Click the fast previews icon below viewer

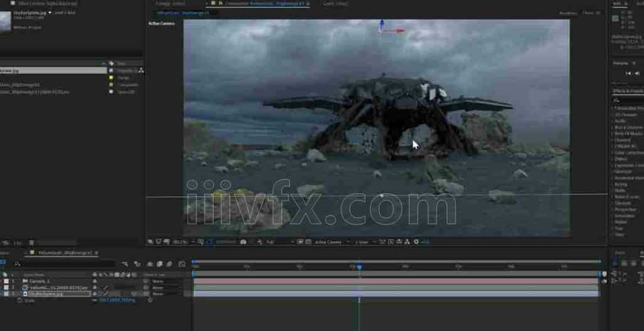392,242
